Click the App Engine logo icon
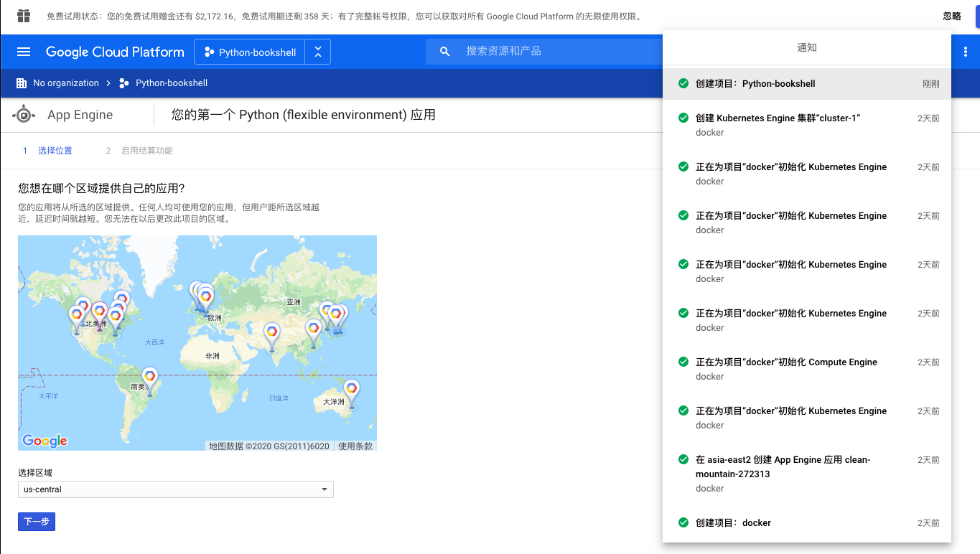 coord(24,115)
